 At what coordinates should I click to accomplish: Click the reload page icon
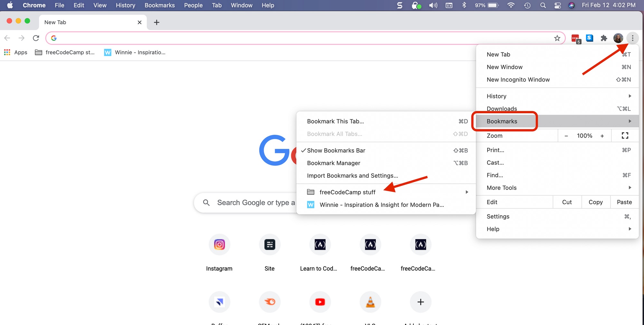36,38
